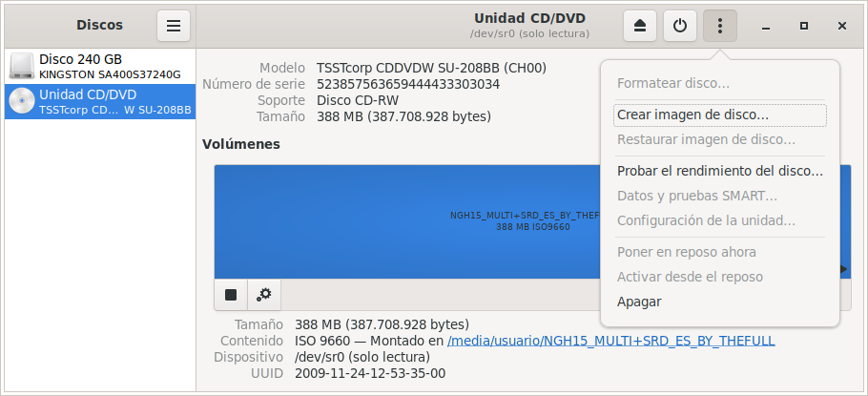
Task: Choose Crear imagen de disco
Action: pos(692,115)
